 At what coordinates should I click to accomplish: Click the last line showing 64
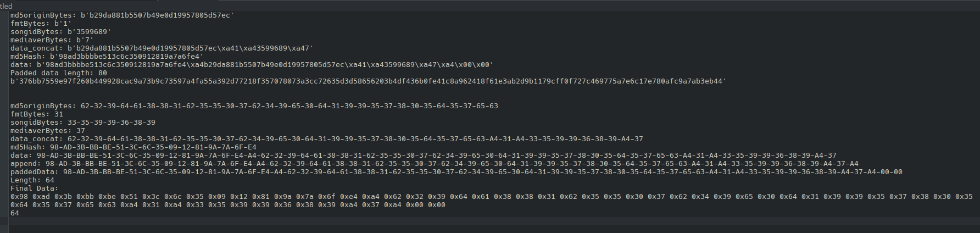(15, 213)
